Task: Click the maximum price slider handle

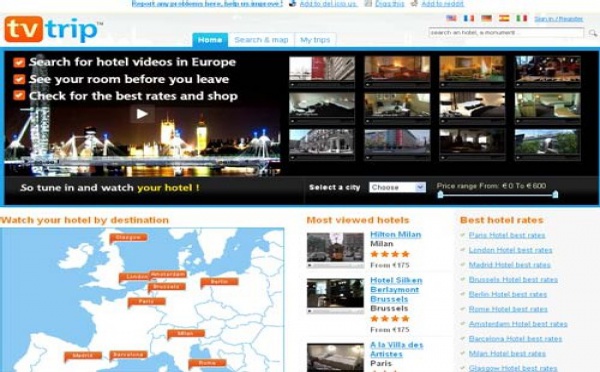Action: point(555,194)
